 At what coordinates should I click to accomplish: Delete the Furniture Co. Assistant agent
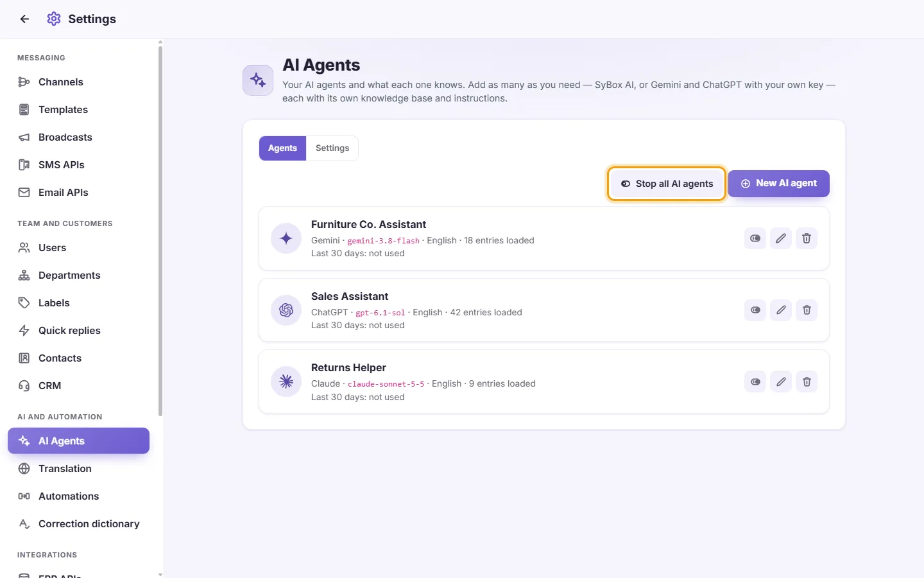(x=807, y=238)
